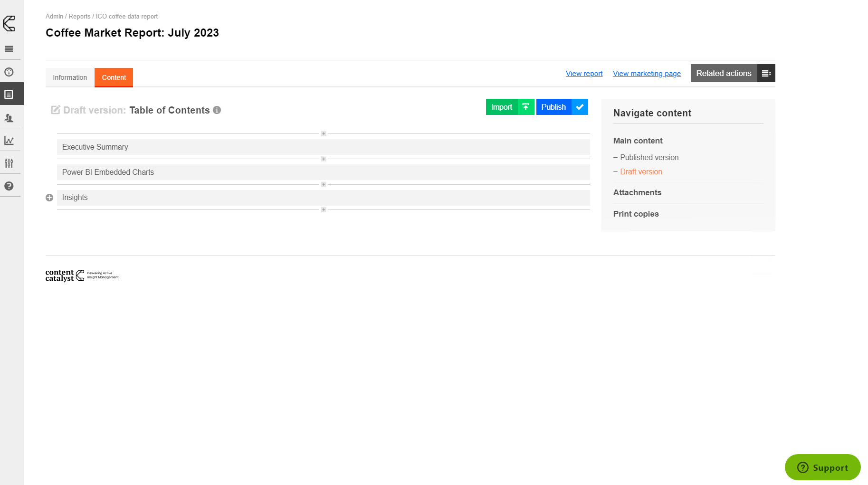Screen dimensions: 868x485
Task: Open the View report link
Action: pos(584,74)
